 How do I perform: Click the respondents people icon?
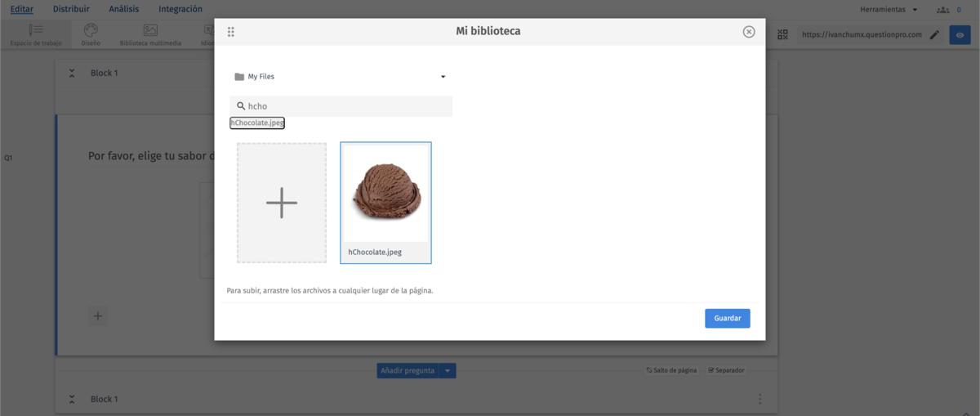tap(943, 9)
